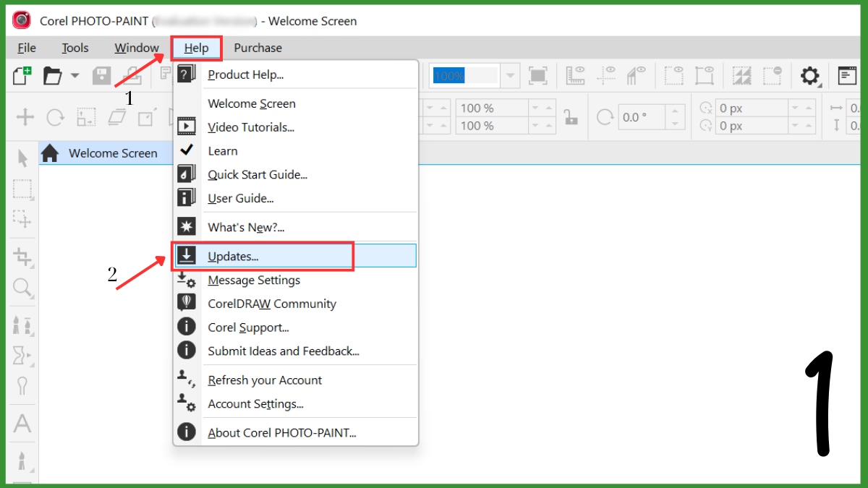The image size is (868, 488).
Task: Open the Tools menu
Action: point(75,48)
